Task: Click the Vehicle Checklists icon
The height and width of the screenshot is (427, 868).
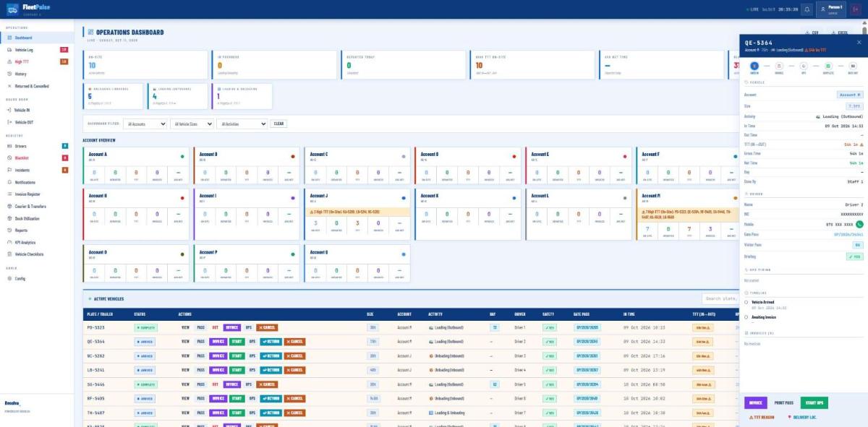Action: click(x=9, y=254)
